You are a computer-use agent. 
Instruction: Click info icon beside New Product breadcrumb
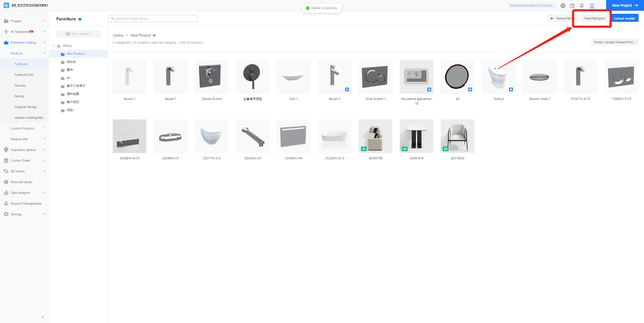click(154, 35)
